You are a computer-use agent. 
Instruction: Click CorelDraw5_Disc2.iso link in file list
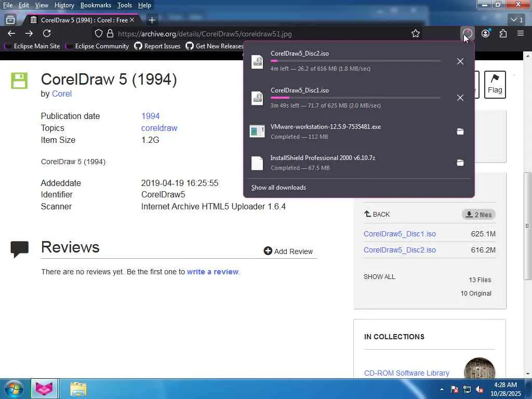400,250
